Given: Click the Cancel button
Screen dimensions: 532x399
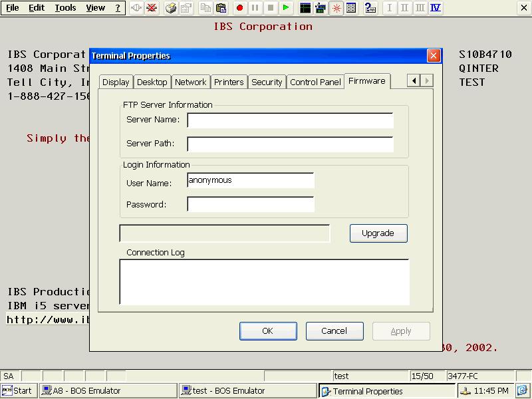Looking at the screenshot, I should [x=334, y=331].
